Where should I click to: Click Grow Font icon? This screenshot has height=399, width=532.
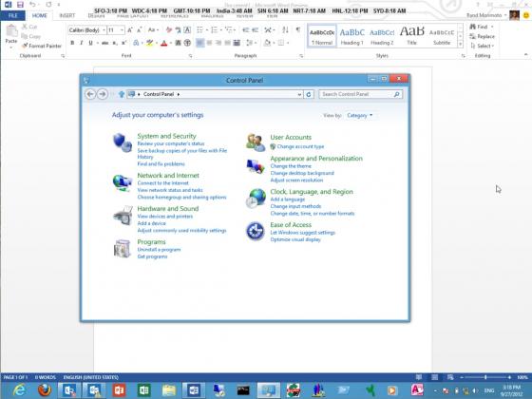point(130,29)
